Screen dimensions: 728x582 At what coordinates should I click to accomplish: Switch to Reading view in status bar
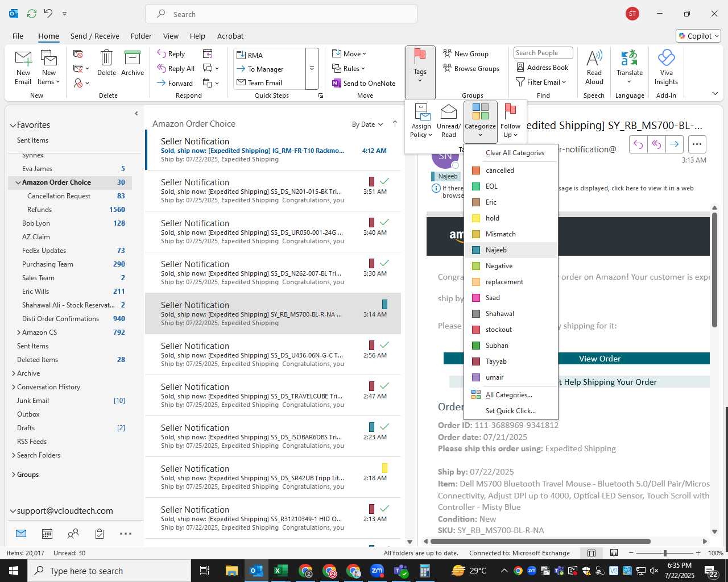point(614,552)
